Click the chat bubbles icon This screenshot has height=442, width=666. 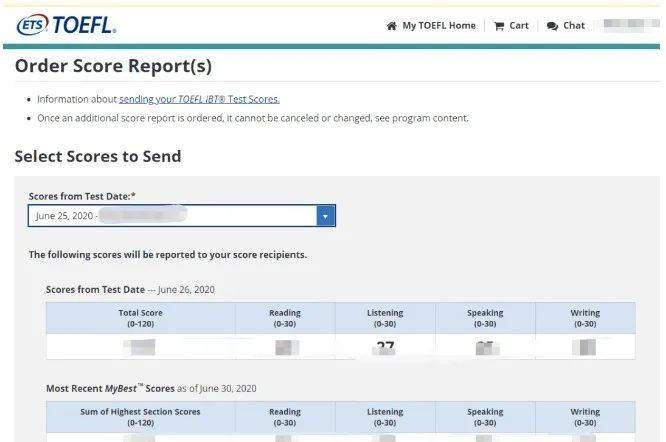click(552, 26)
